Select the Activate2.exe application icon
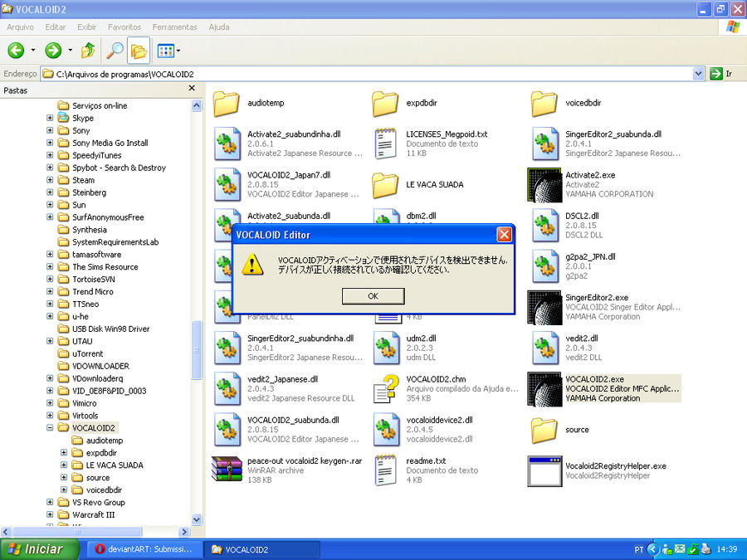Viewport: 747px width, 560px height. [x=545, y=185]
